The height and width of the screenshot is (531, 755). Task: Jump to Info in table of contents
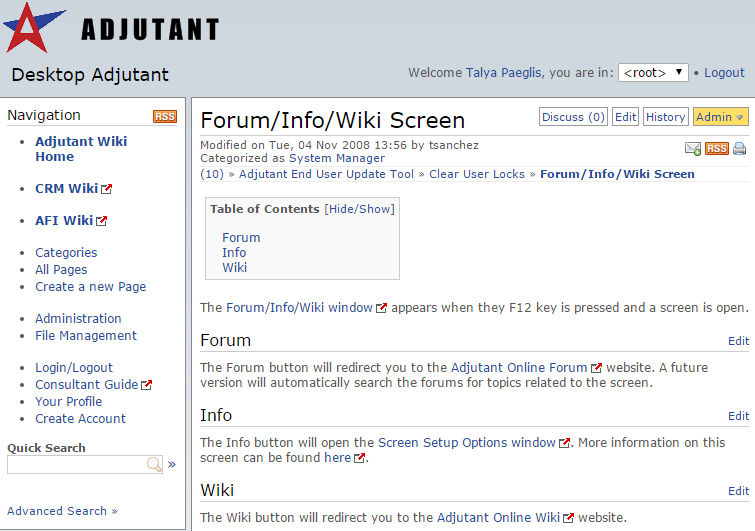(234, 253)
